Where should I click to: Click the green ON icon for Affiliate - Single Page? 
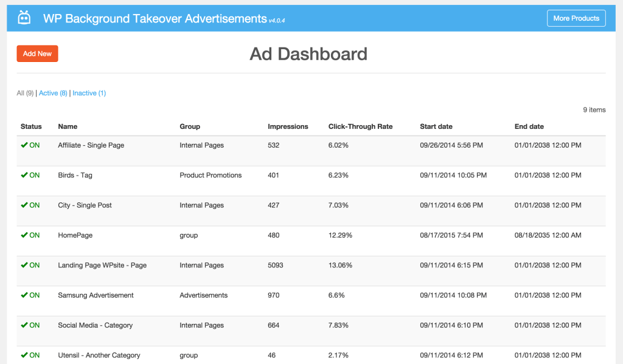point(30,145)
